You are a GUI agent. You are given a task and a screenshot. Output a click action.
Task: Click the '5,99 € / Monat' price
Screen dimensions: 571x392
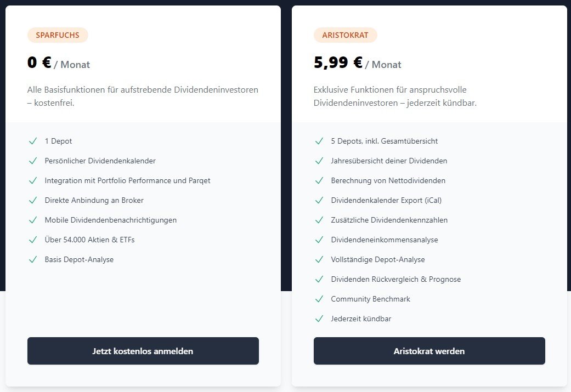[x=357, y=63]
